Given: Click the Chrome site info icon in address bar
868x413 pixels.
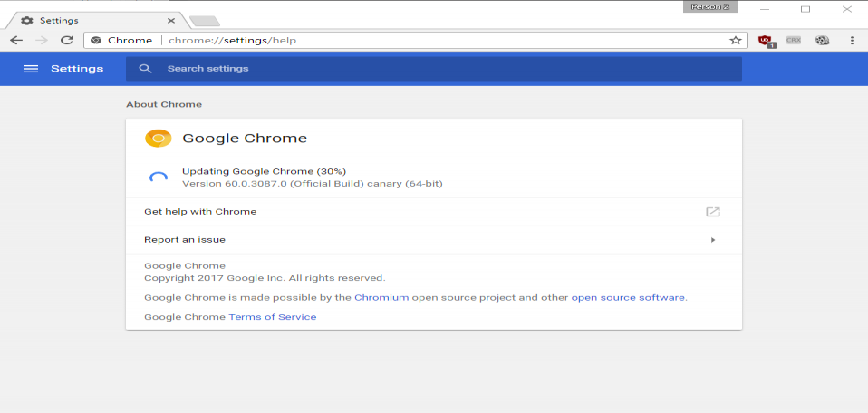Looking at the screenshot, I should point(96,40).
